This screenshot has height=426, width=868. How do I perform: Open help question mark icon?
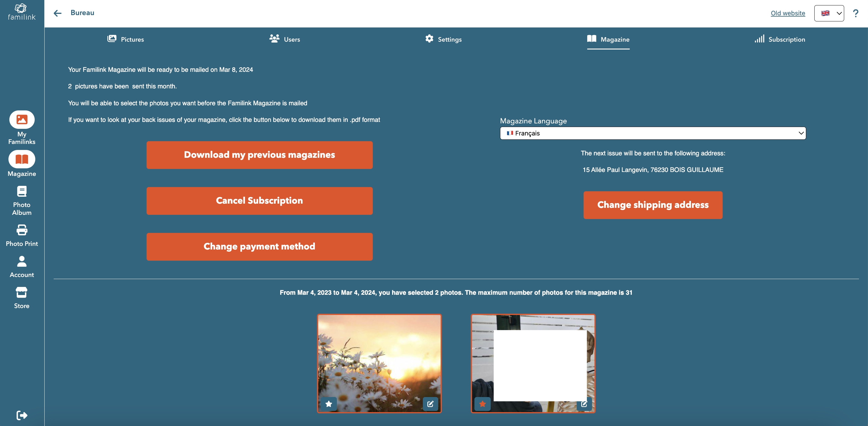(x=855, y=13)
